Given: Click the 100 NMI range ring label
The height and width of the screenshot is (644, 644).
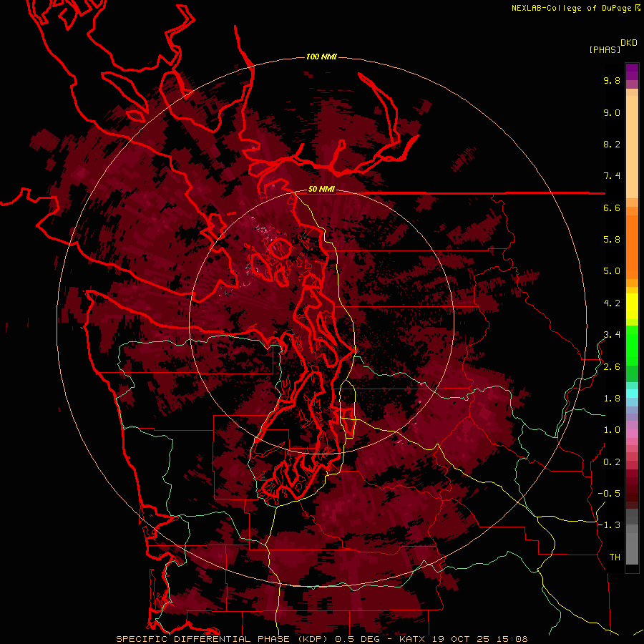Looking at the screenshot, I should coord(321,57).
